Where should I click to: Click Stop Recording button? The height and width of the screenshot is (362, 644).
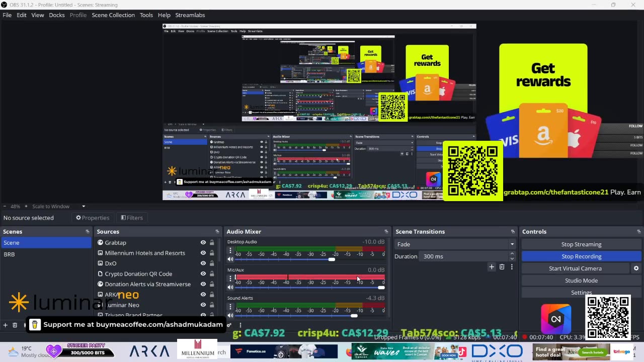point(581,256)
